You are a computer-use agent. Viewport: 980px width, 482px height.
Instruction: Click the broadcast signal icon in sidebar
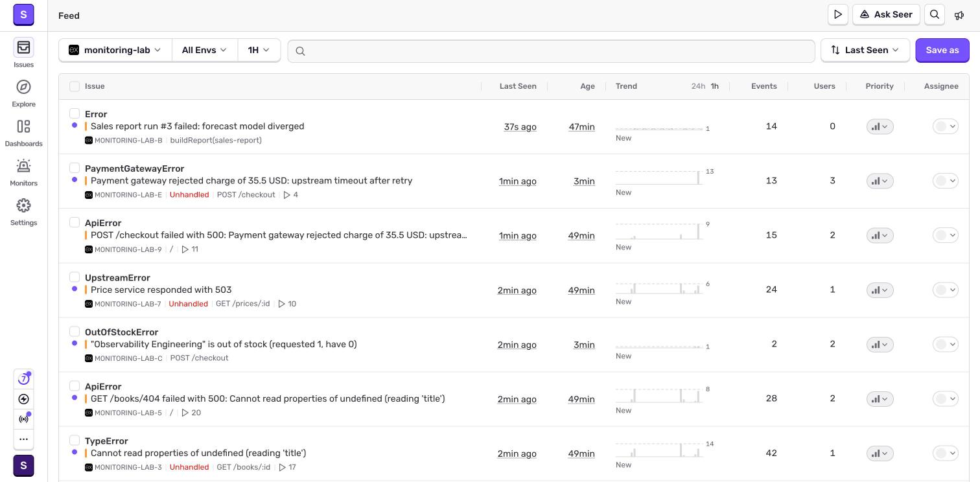click(x=23, y=419)
